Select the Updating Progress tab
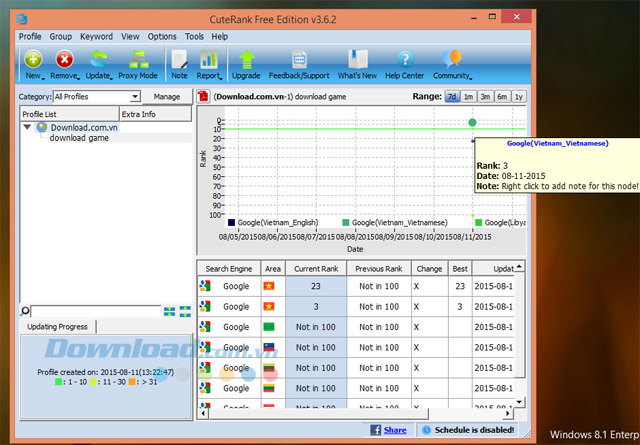Screen dimensions: 640x445 click(x=57, y=327)
